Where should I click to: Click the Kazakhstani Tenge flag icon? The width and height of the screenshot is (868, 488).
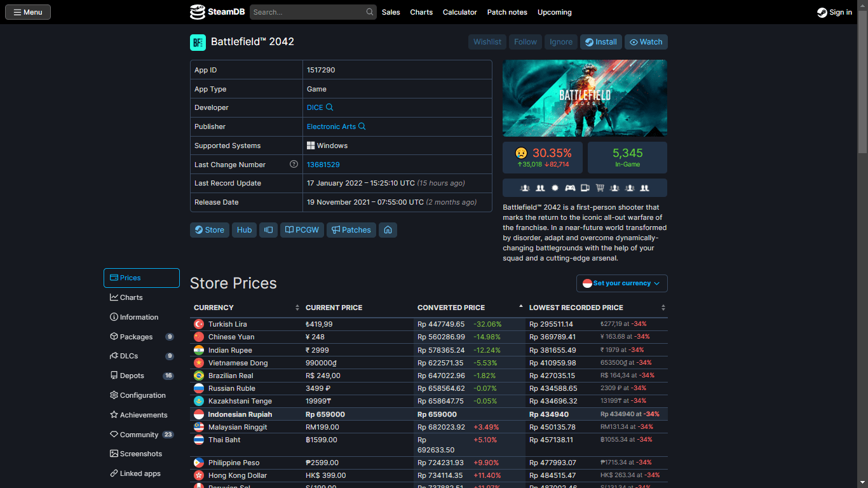(199, 401)
